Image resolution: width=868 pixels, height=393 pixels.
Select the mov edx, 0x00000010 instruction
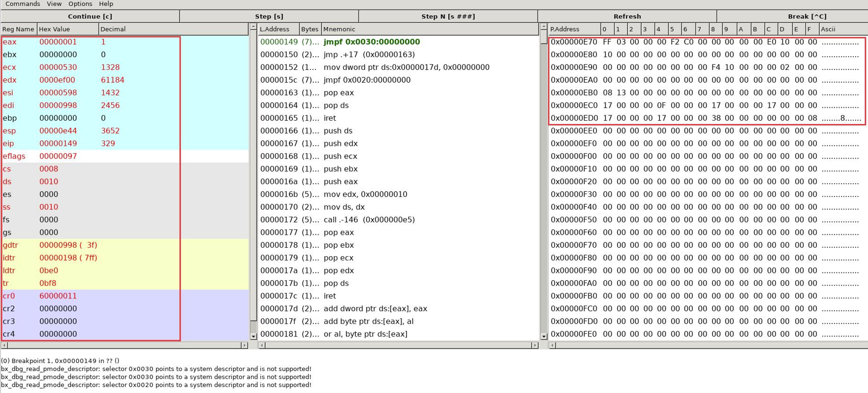point(398,195)
